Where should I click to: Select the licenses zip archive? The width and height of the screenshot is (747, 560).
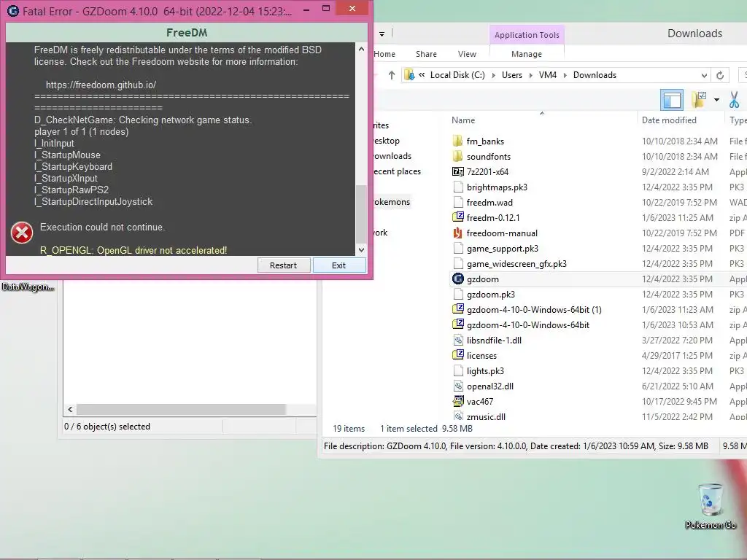click(481, 356)
